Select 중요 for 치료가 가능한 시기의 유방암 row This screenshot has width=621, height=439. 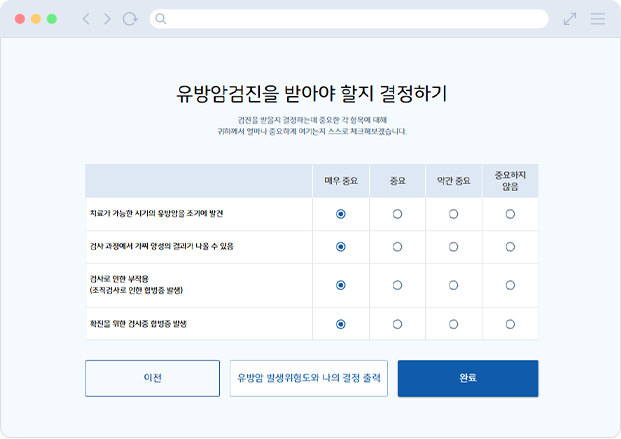[397, 214]
